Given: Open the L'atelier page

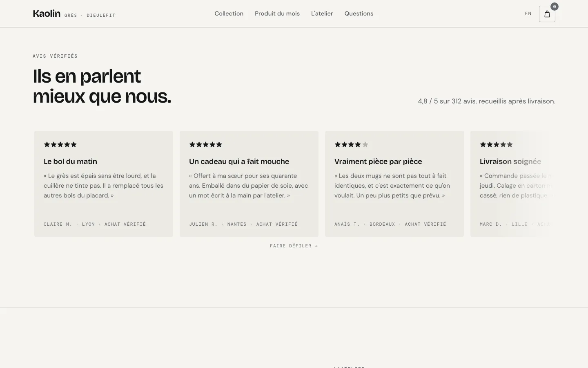Looking at the screenshot, I should click(x=322, y=13).
